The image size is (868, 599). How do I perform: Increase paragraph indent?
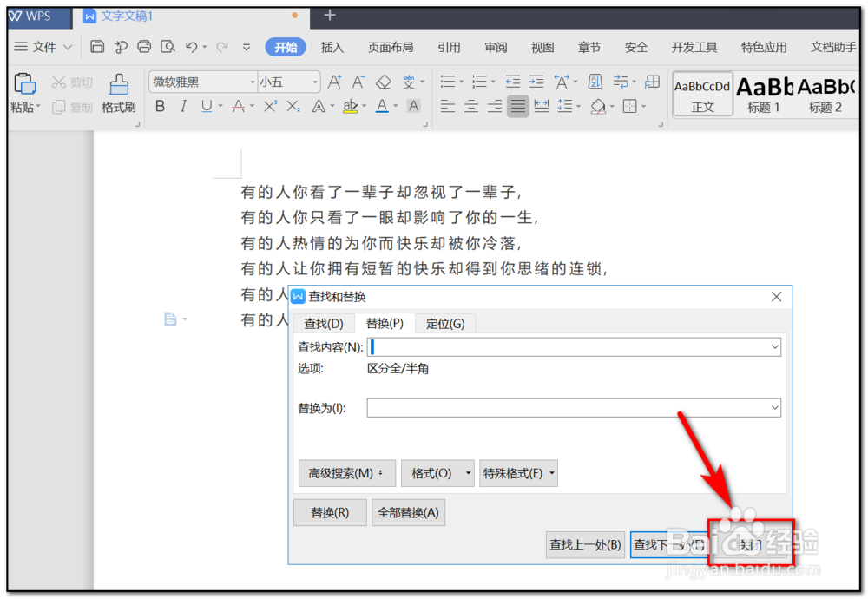coord(536,82)
